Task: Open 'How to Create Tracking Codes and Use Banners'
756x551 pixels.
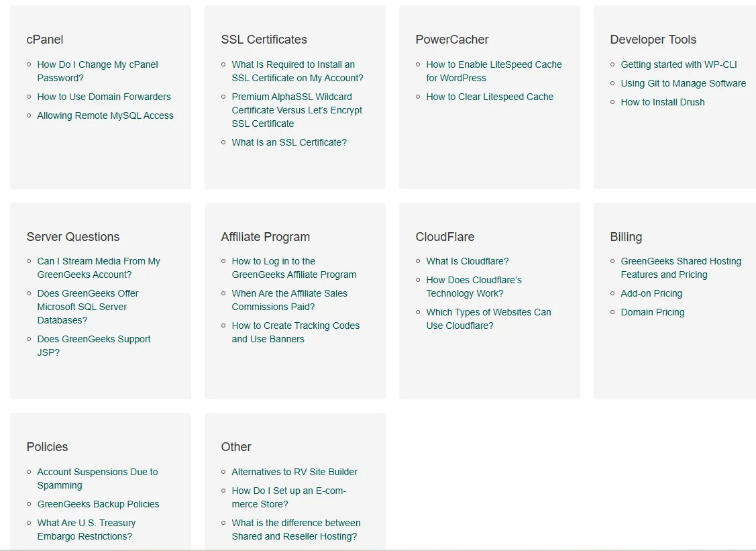Action: coord(296,332)
